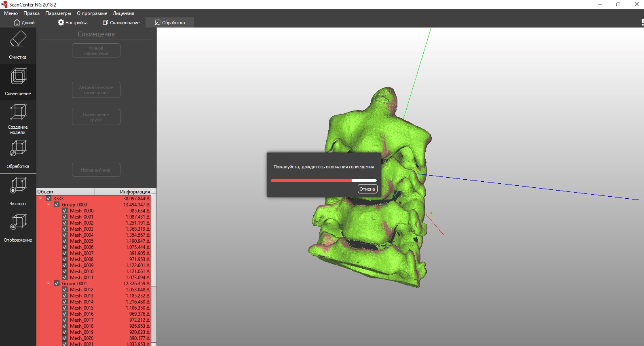Toggle the Group_0001 checkbox
The width and height of the screenshot is (644, 346).
coord(57,284)
